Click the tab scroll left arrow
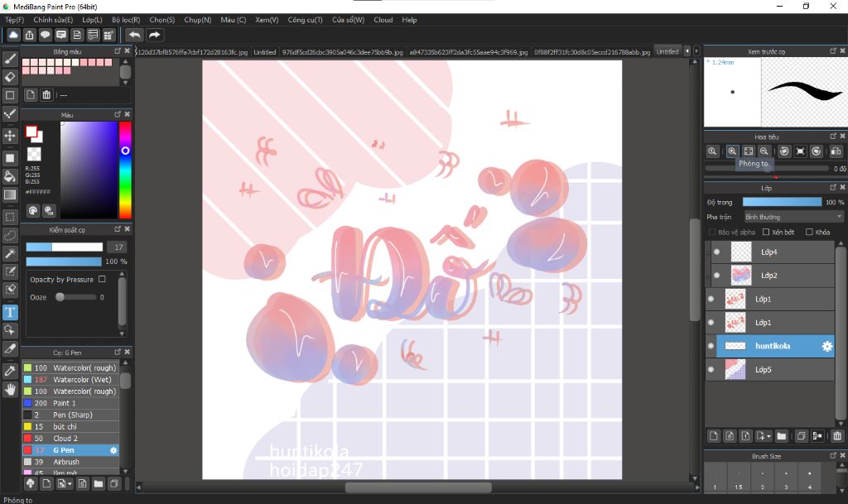Screen dimensions: 848x504 [687, 51]
